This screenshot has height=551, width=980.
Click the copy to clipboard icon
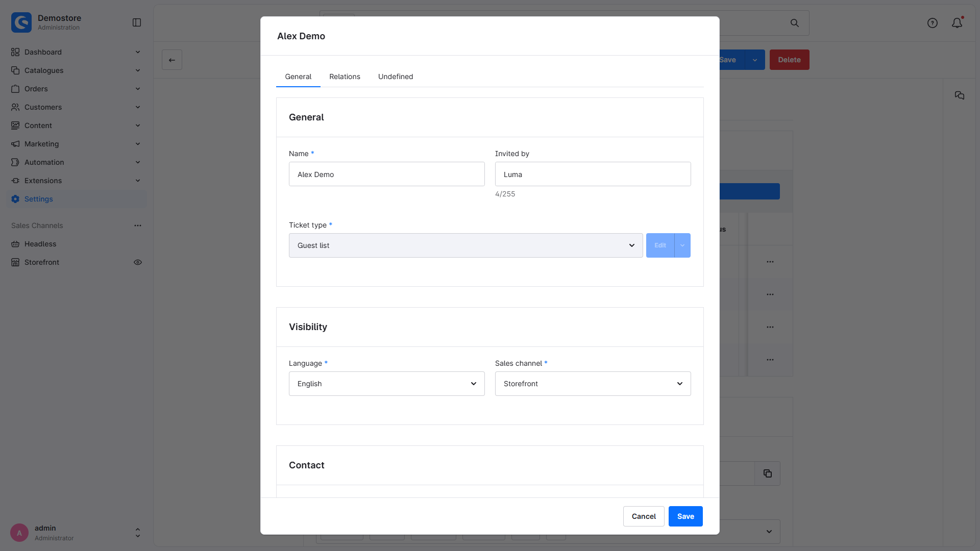coord(768,473)
